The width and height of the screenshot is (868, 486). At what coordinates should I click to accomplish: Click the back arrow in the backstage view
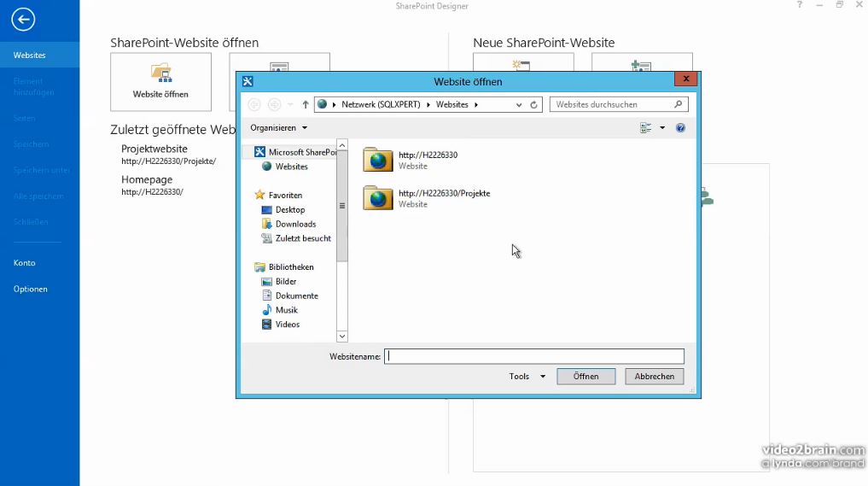[23, 20]
